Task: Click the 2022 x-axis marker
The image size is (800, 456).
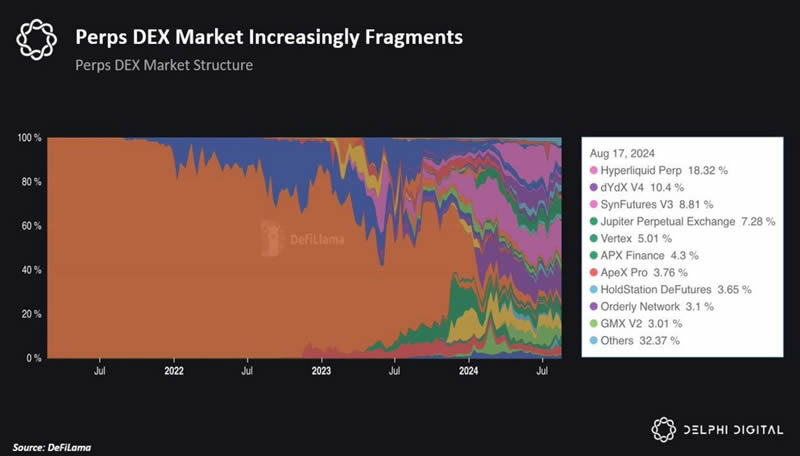Action: pos(174,371)
